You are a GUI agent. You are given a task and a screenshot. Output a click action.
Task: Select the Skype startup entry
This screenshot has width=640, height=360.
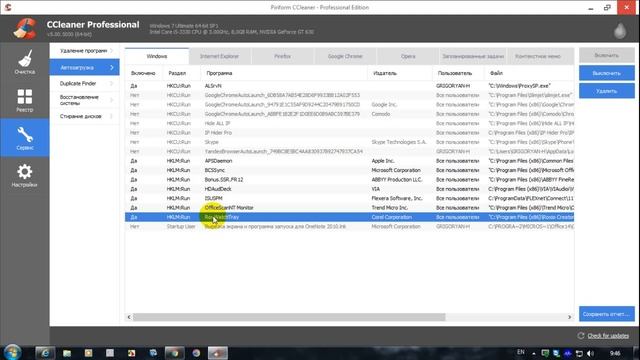click(349, 142)
